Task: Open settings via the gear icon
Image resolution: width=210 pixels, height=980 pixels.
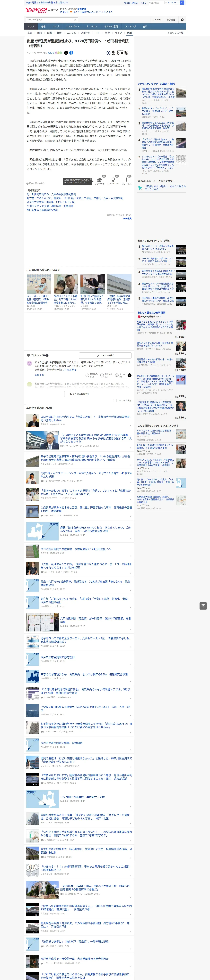Action: click(x=182, y=20)
